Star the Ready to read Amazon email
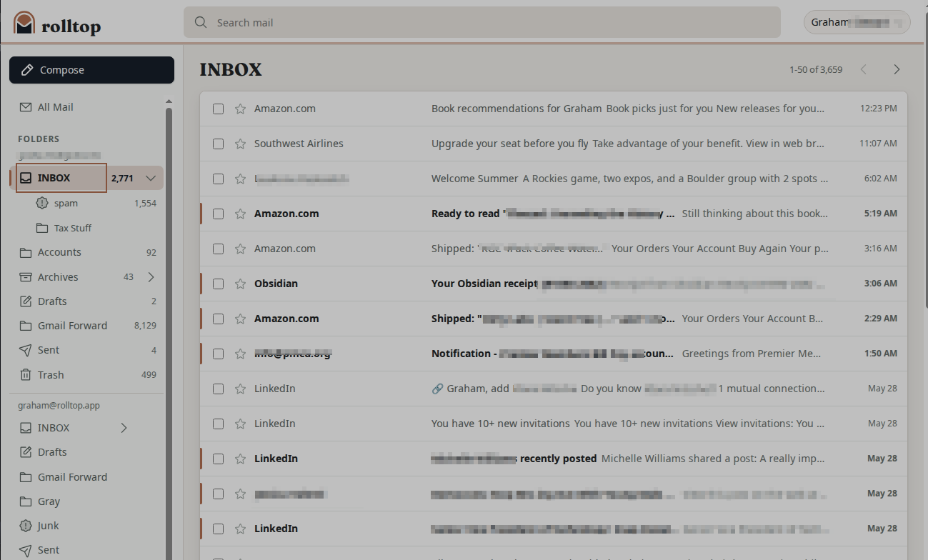928x560 pixels. pyautogui.click(x=240, y=214)
